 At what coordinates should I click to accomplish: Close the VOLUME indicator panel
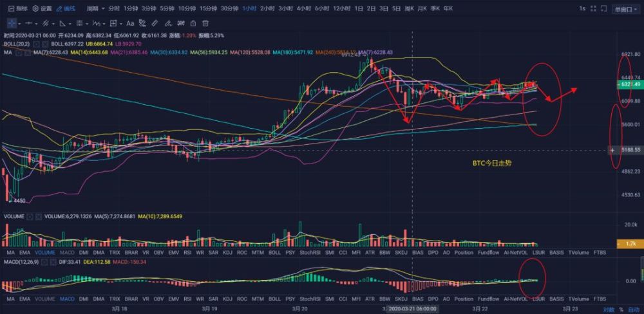39,216
